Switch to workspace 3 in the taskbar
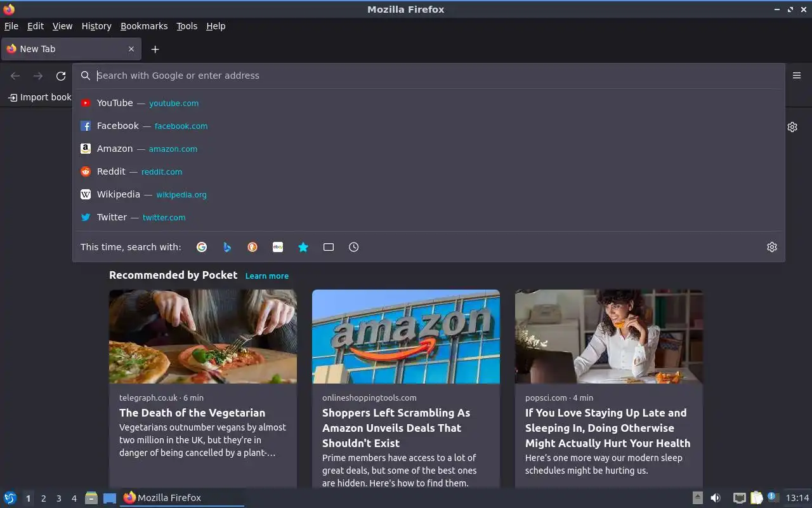The width and height of the screenshot is (812, 508). (58, 498)
